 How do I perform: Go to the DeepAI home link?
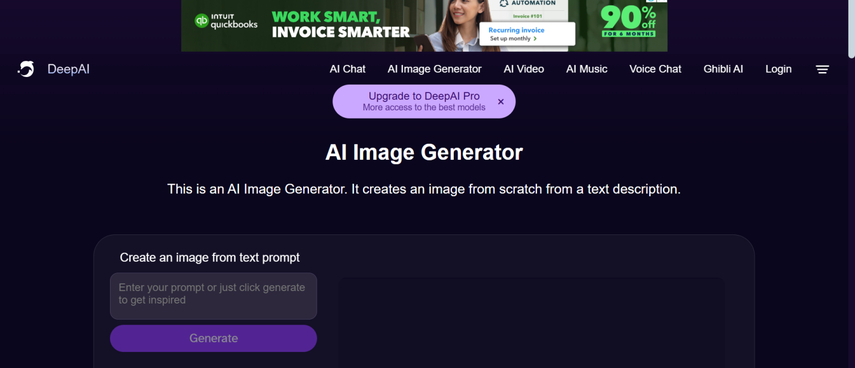coord(68,69)
